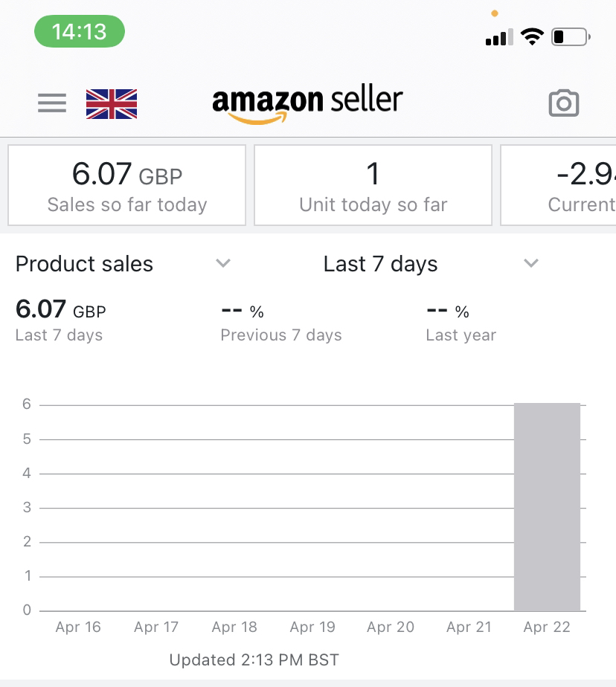The width and height of the screenshot is (616, 687).
Task: Open the Unit today so far card
Action: [x=373, y=185]
